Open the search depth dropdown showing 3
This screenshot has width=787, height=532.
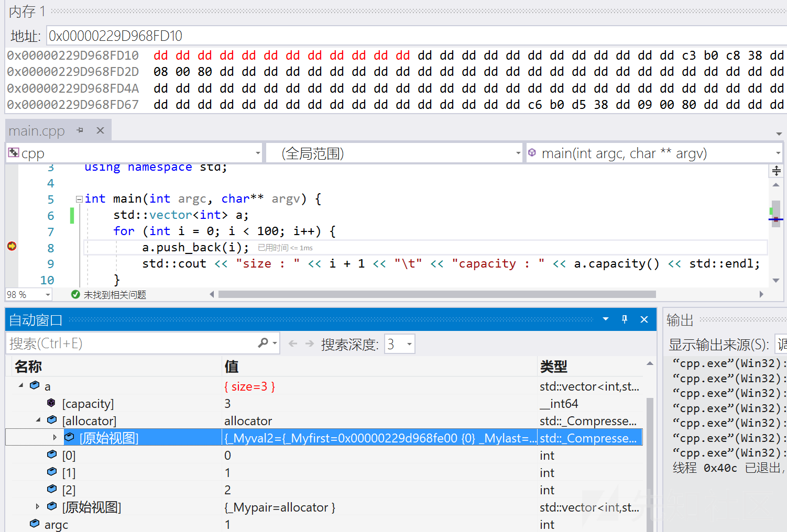pyautogui.click(x=400, y=343)
